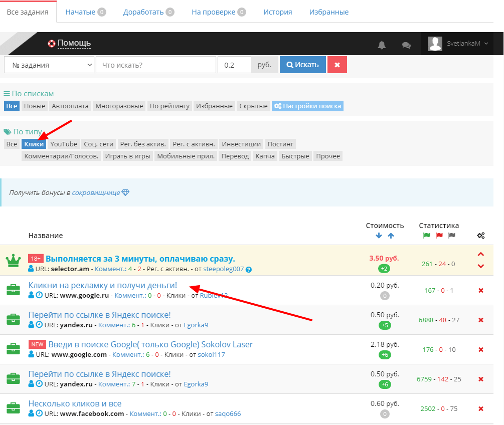Move the selector.am task up with chevron
504x425 pixels.
tap(481, 255)
